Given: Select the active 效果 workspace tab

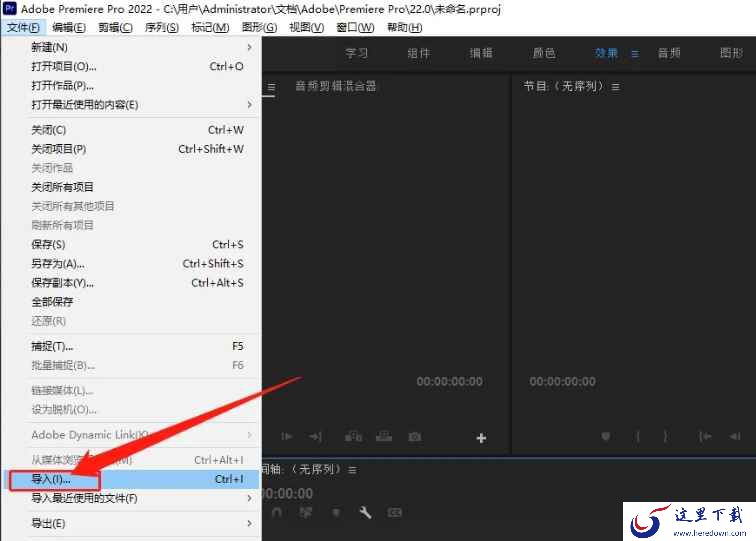Looking at the screenshot, I should click(606, 53).
